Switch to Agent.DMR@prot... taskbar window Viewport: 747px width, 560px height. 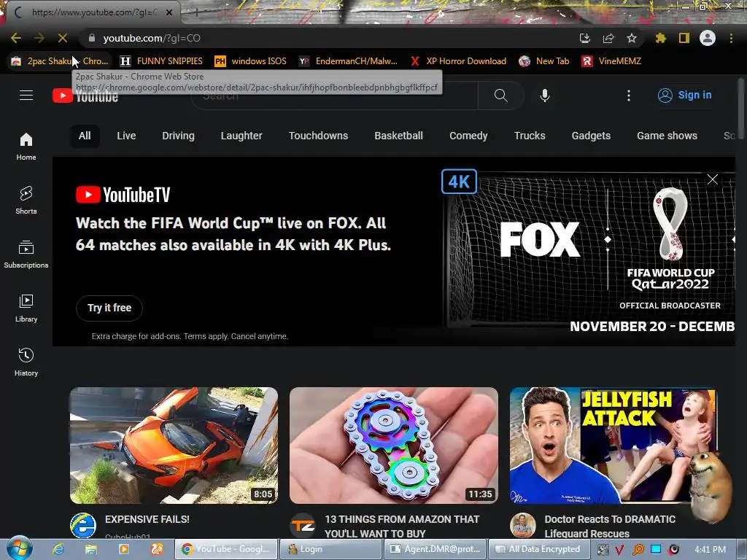(x=435, y=549)
